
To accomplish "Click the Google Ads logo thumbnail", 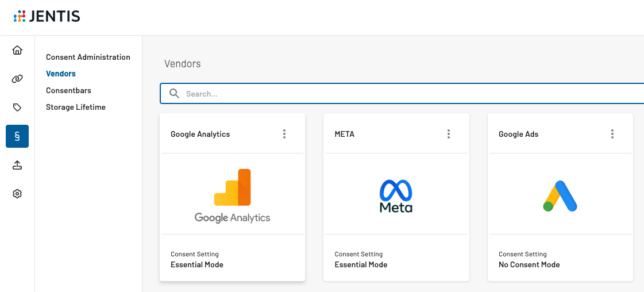I will point(560,196).
